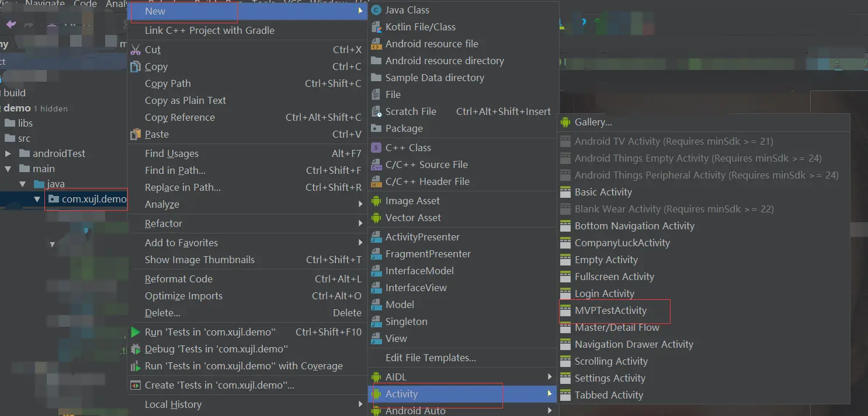Viewport: 868px width, 416px height.
Task: Choose Edit File Templates entry
Action: pyautogui.click(x=463, y=358)
